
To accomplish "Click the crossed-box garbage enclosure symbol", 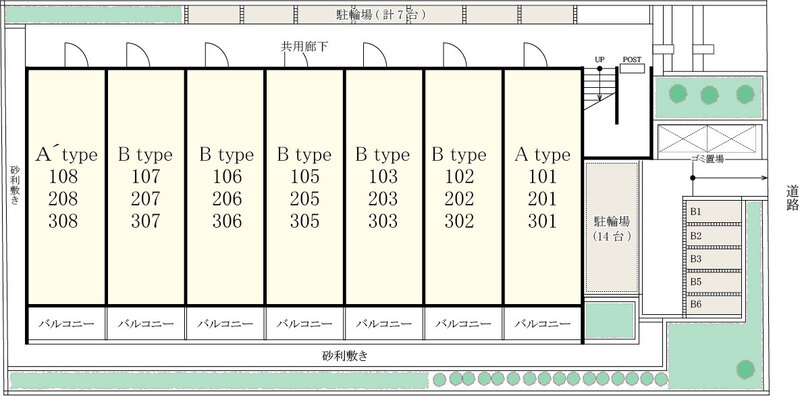I will [708, 138].
